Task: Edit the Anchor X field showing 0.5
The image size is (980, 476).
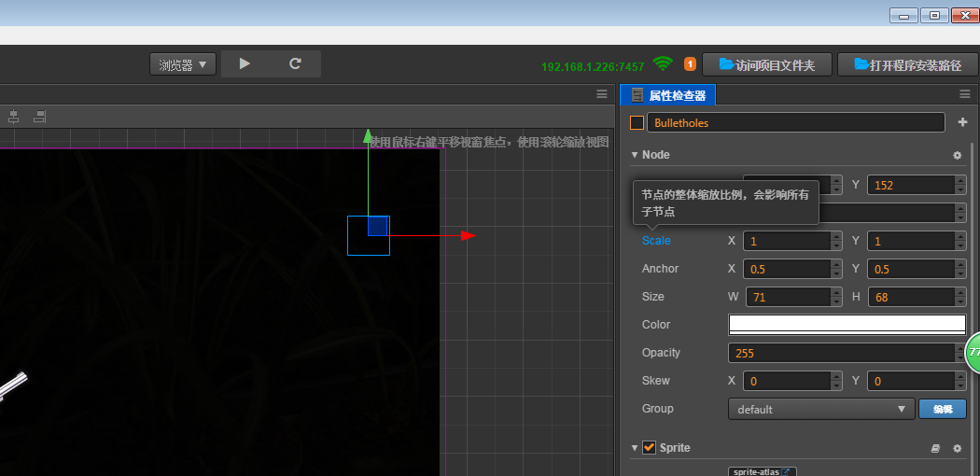Action: (x=787, y=269)
